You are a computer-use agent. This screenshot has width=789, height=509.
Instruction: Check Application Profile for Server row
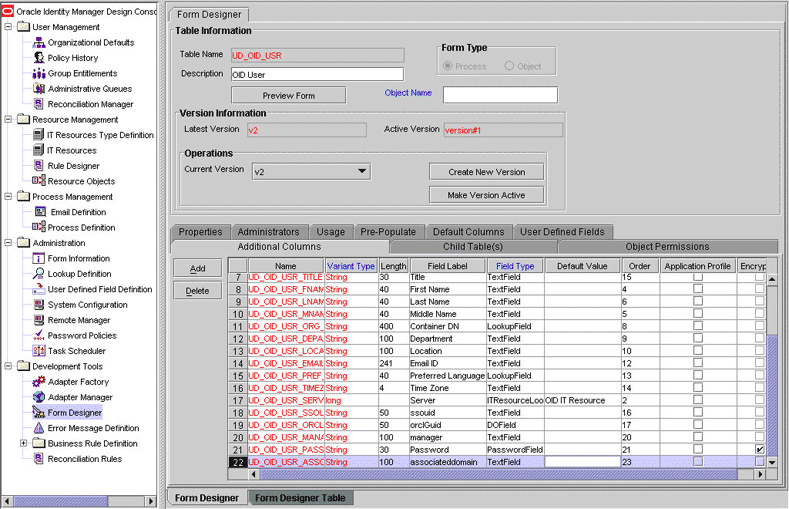tap(698, 400)
